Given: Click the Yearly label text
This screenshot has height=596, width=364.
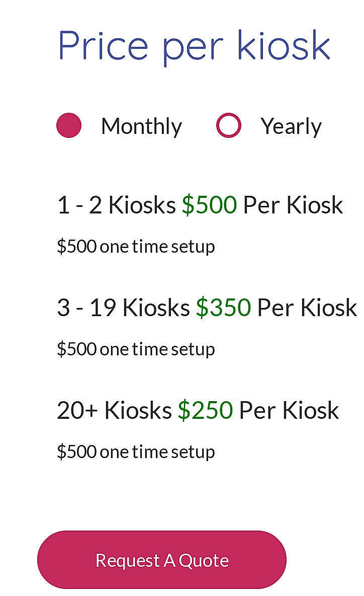Looking at the screenshot, I should tap(291, 126).
